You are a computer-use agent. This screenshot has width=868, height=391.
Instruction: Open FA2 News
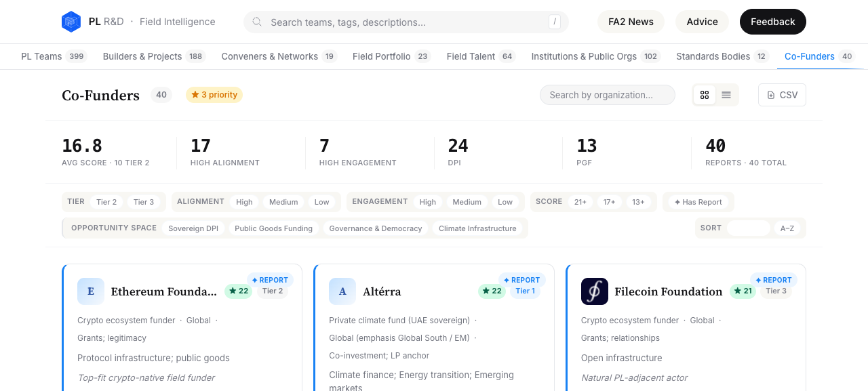tap(631, 22)
